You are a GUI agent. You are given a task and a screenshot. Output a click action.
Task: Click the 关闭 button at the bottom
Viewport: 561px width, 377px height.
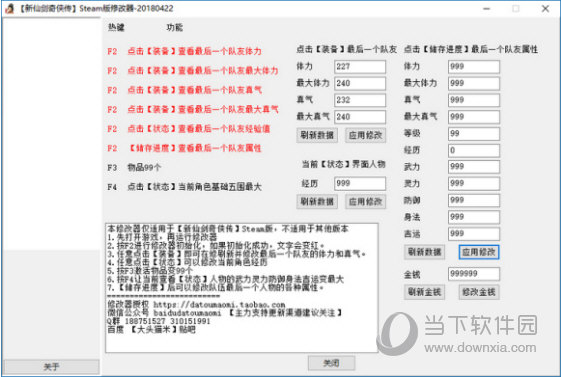(x=331, y=363)
